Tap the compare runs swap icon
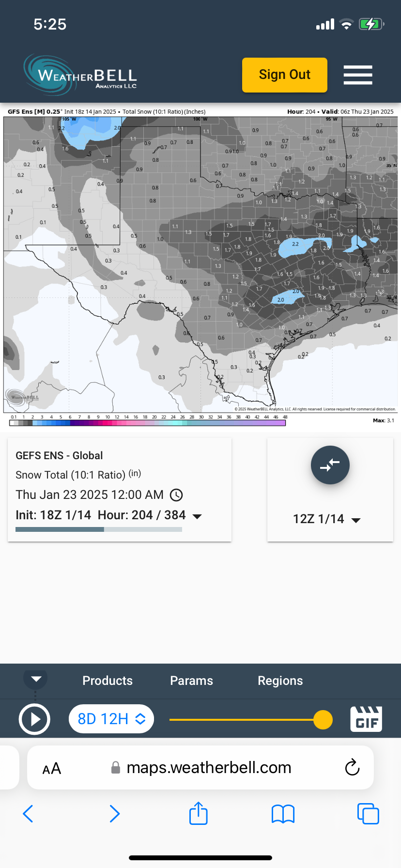 330,465
